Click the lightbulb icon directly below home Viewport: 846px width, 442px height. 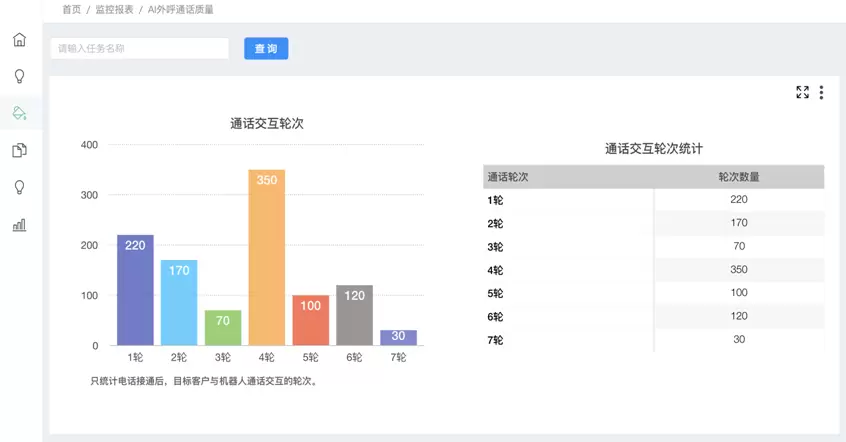(x=19, y=76)
